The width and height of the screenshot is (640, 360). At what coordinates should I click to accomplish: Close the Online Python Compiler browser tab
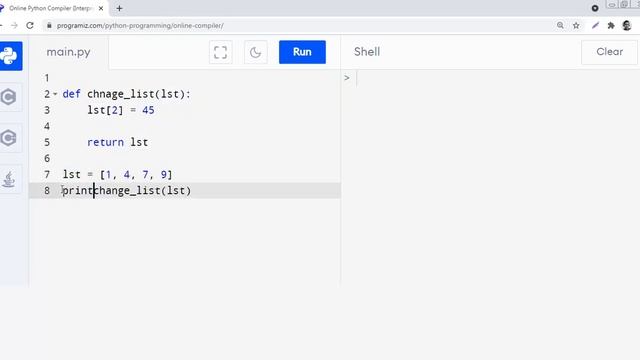pyautogui.click(x=101, y=8)
